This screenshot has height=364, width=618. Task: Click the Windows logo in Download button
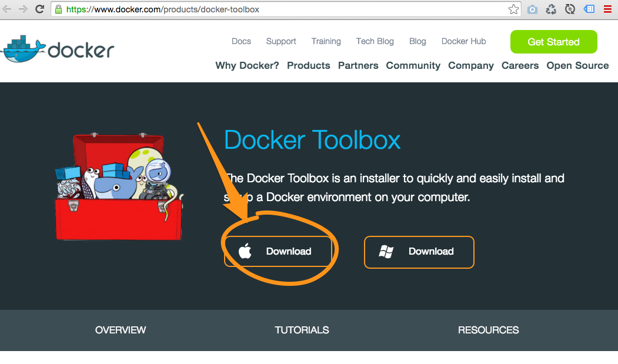(x=386, y=252)
